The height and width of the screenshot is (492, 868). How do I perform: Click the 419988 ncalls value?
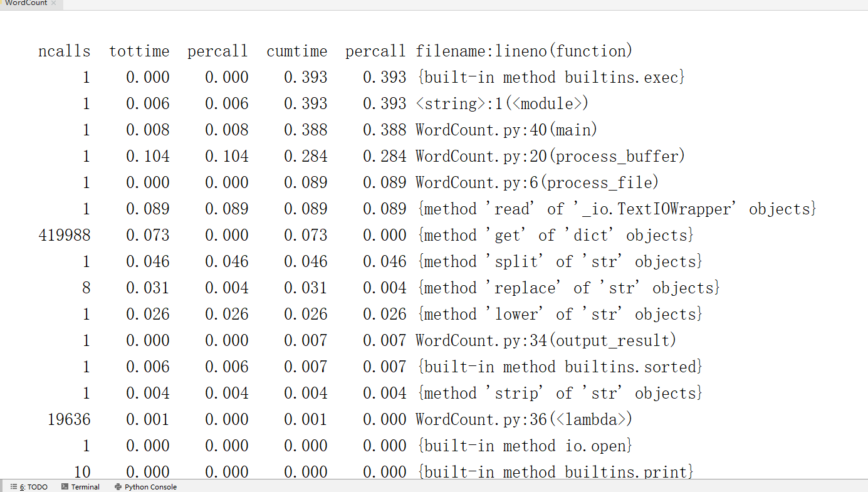tap(64, 235)
